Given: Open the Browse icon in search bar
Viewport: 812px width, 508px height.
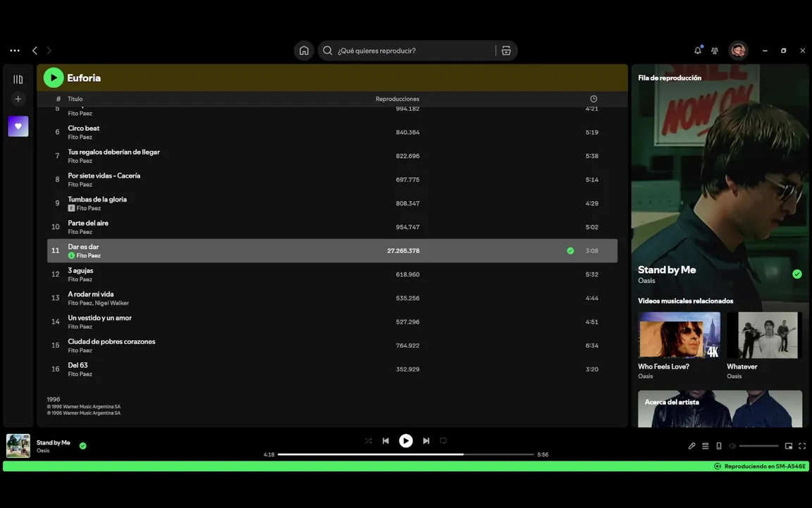Looking at the screenshot, I should point(506,50).
